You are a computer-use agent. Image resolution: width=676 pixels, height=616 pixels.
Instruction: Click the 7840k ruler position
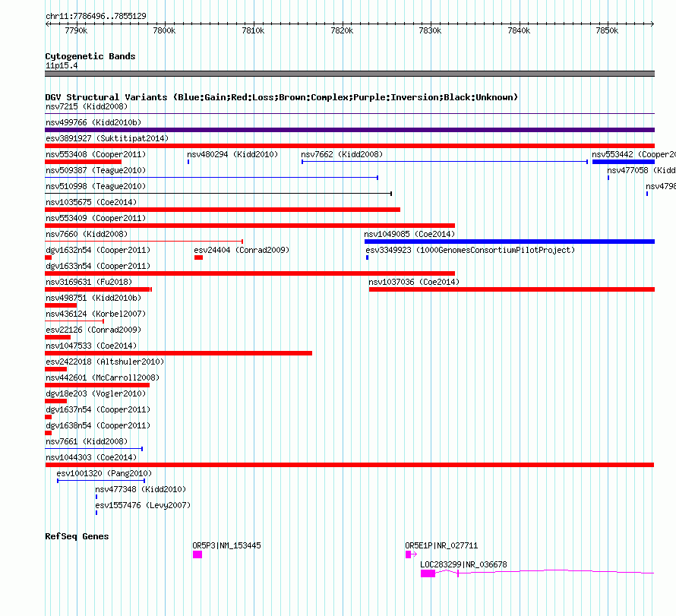click(x=519, y=30)
